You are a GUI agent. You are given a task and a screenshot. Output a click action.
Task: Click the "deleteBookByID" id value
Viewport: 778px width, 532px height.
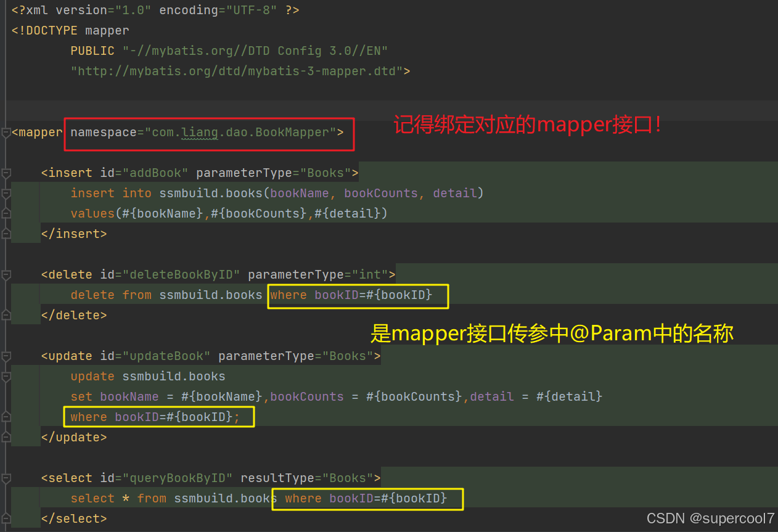tap(181, 274)
